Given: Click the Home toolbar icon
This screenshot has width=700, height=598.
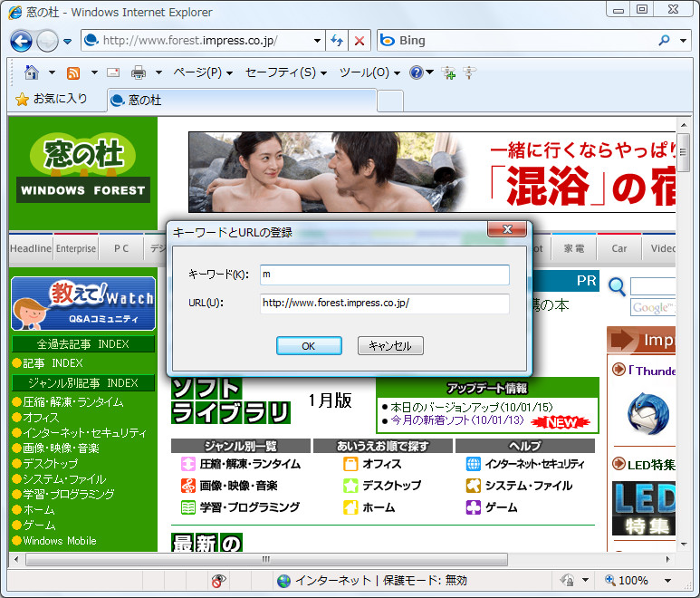Looking at the screenshot, I should 32,72.
